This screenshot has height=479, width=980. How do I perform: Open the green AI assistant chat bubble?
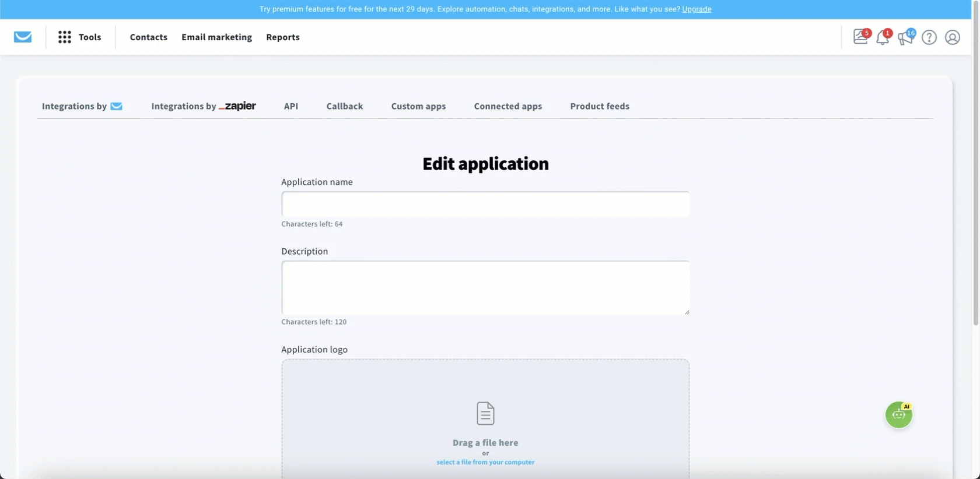click(x=899, y=415)
